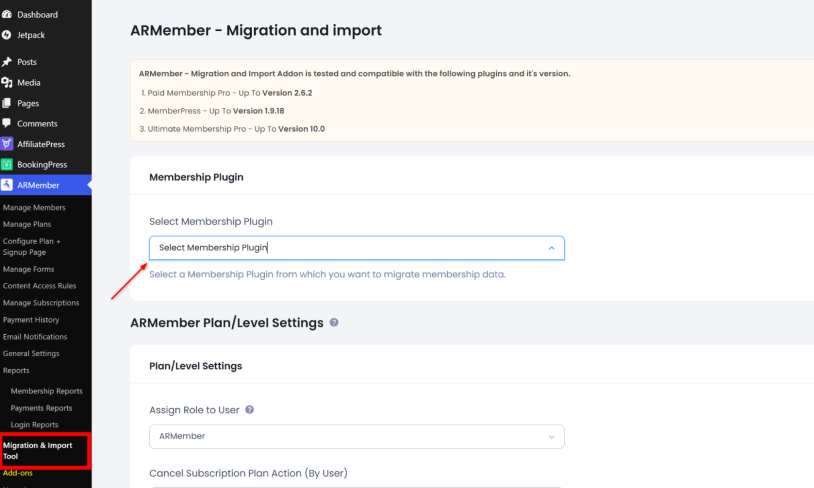Click 'Ultimate Membership Pro' compatibility line
The width and height of the screenshot is (814, 488).
coord(232,129)
